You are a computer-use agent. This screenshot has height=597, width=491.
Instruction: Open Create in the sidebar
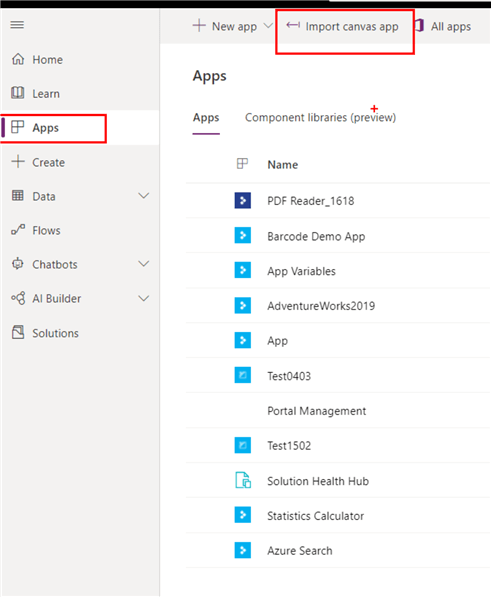48,163
